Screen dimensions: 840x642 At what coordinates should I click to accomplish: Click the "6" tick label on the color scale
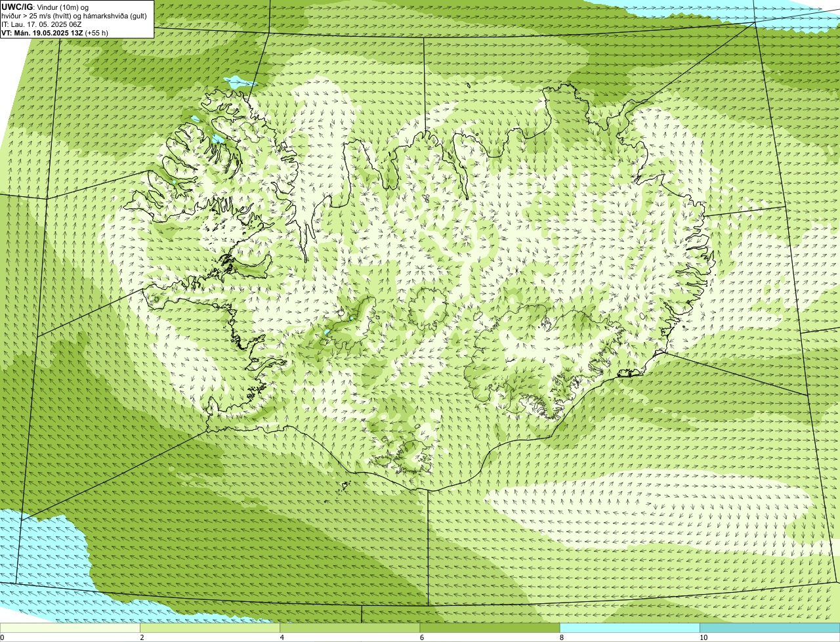pos(421,637)
